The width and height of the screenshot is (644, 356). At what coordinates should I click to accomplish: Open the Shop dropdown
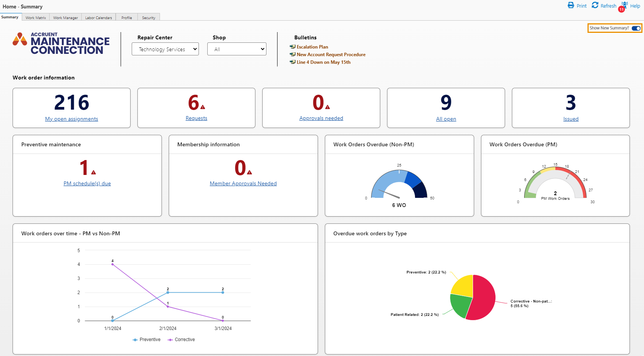[237, 49]
